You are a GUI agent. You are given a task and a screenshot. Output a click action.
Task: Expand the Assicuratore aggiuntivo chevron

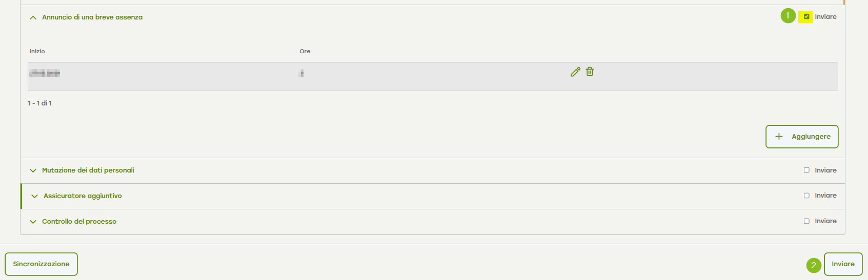click(34, 196)
